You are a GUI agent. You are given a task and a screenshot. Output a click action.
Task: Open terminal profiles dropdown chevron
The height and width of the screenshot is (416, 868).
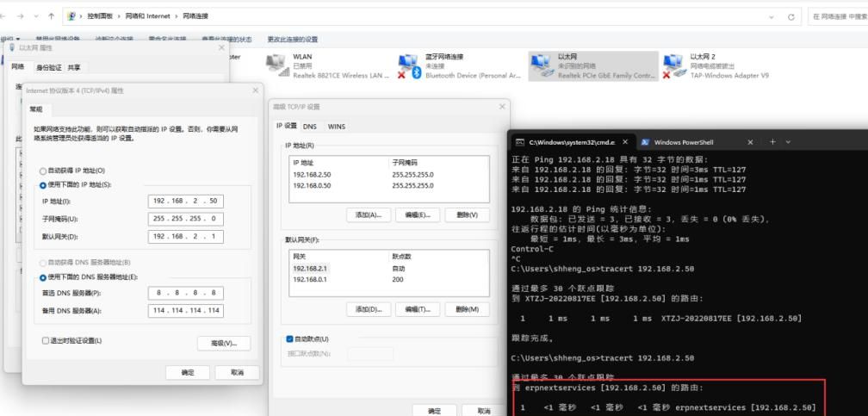coord(788,142)
